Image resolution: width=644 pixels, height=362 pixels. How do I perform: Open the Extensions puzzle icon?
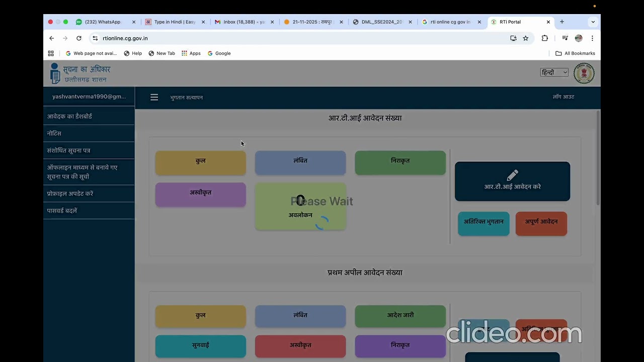pos(545,38)
